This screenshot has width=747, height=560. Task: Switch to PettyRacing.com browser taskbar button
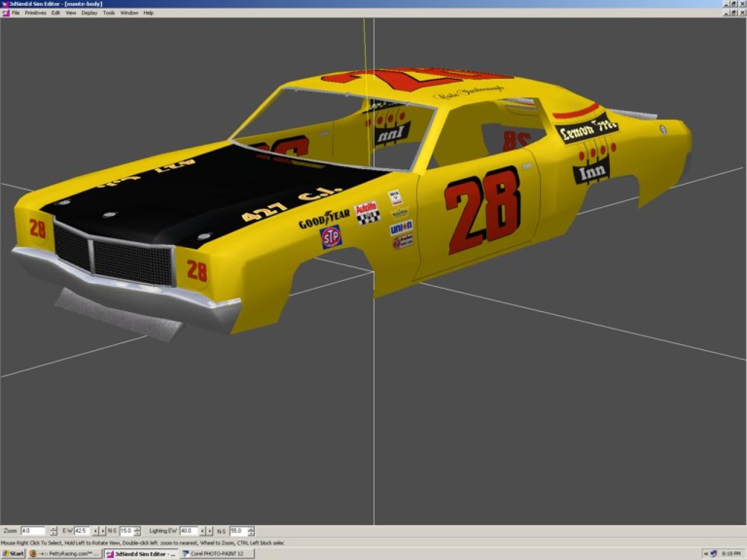point(64,554)
